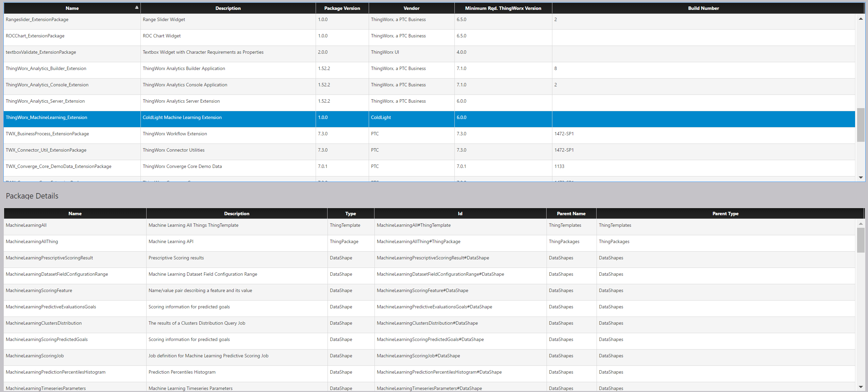The image size is (868, 392).
Task: Click ThingWorx UI vendor cell
Action: point(412,54)
